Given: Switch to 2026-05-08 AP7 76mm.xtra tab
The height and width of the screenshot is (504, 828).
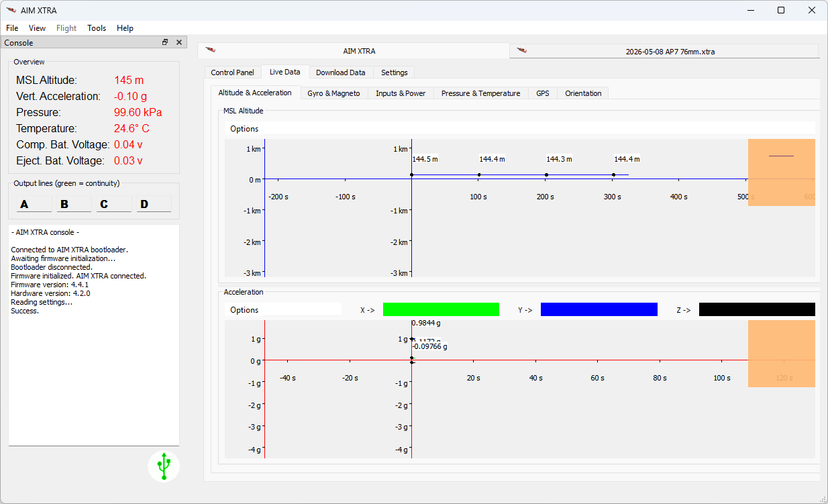Looking at the screenshot, I should point(664,51).
